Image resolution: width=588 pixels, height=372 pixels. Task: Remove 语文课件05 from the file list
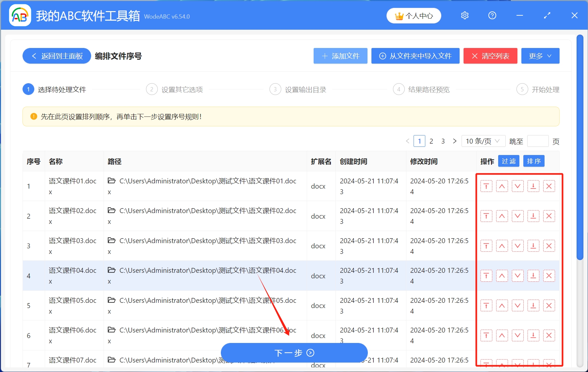(x=549, y=305)
